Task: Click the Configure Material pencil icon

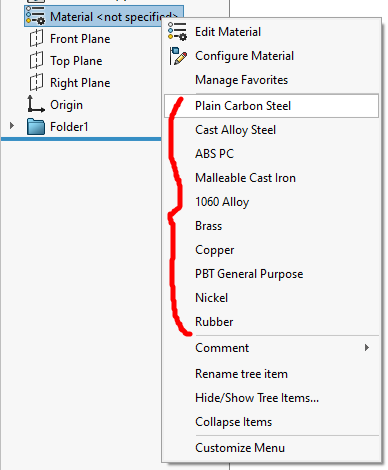Action: point(178,56)
